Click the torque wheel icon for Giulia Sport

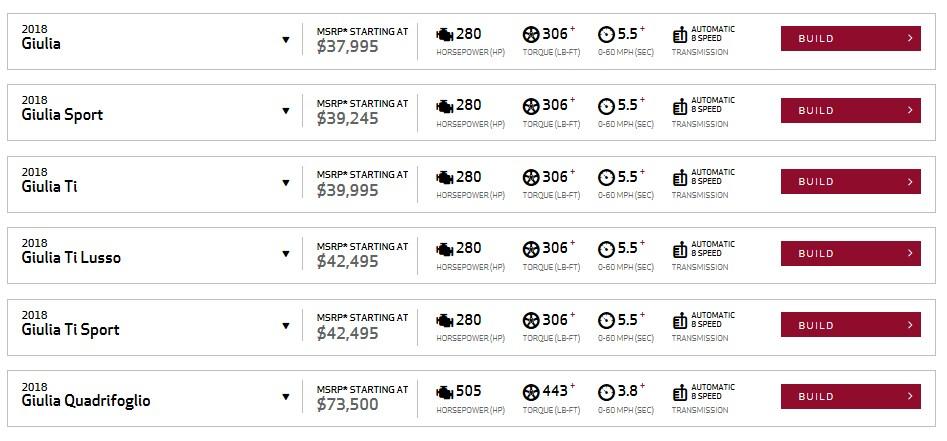point(531,105)
